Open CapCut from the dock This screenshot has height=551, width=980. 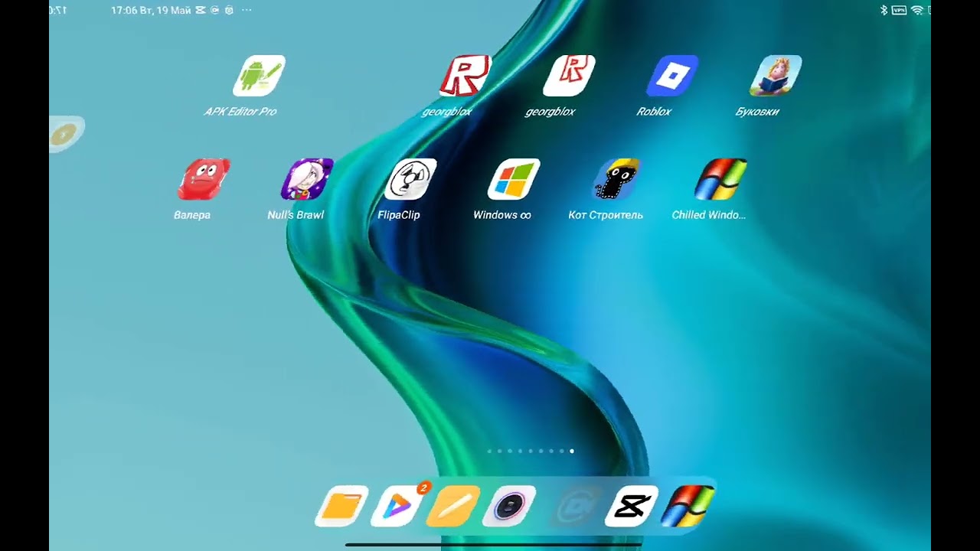click(632, 506)
